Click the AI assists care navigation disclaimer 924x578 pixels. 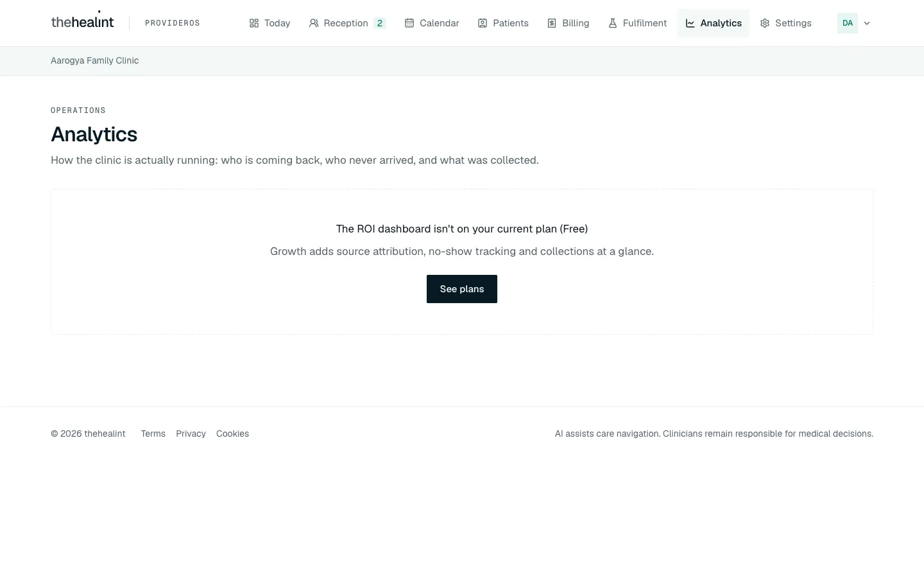point(714,433)
